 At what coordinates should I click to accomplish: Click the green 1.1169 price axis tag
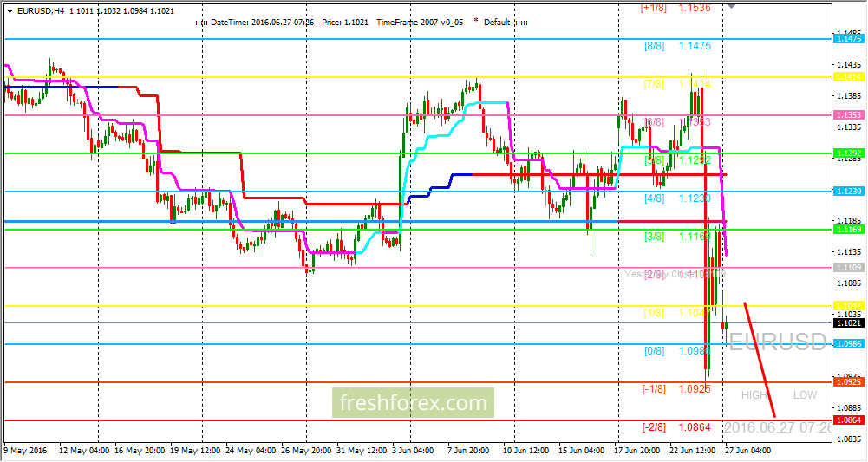point(849,230)
